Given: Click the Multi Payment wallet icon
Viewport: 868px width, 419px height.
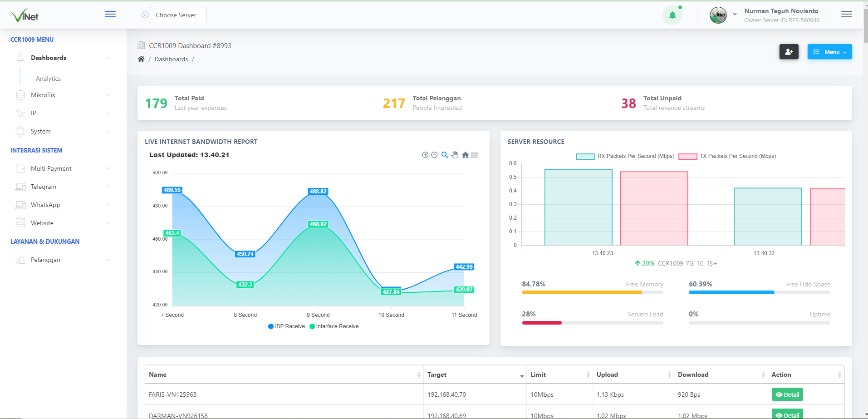Looking at the screenshot, I should 20,168.
